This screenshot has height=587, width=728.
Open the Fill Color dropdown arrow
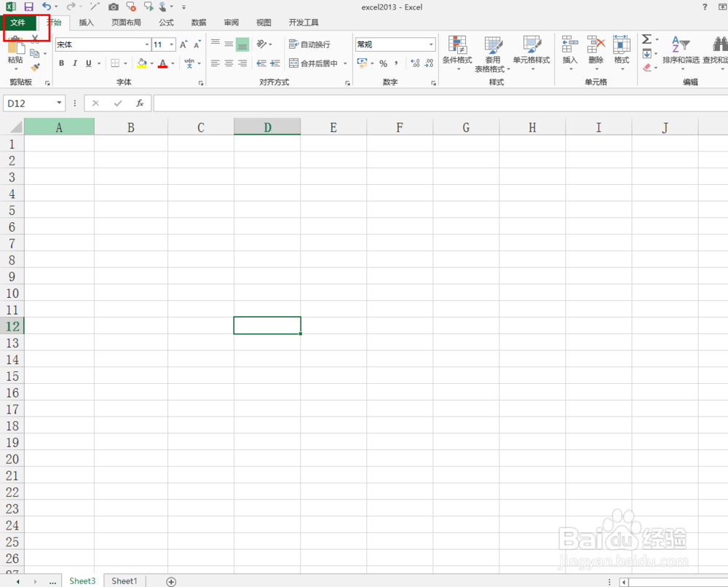click(x=151, y=63)
